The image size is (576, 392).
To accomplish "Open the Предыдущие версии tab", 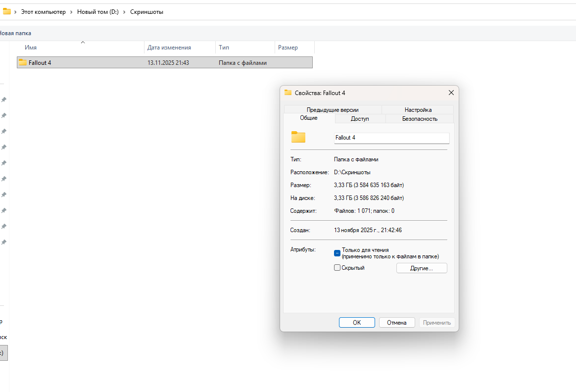I will click(x=333, y=109).
